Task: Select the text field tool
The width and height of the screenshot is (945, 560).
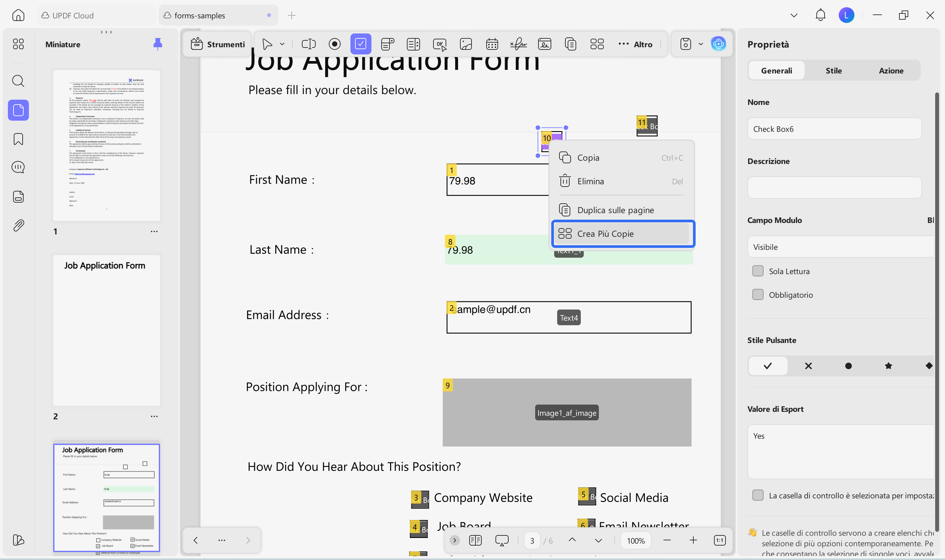Action: [x=308, y=44]
